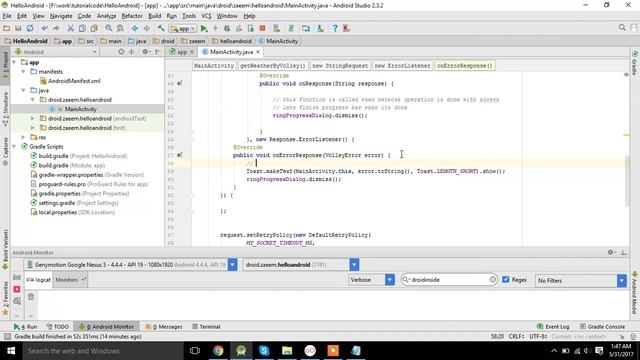Collapse the manifests folder node
640x360 pixels.
24,72
